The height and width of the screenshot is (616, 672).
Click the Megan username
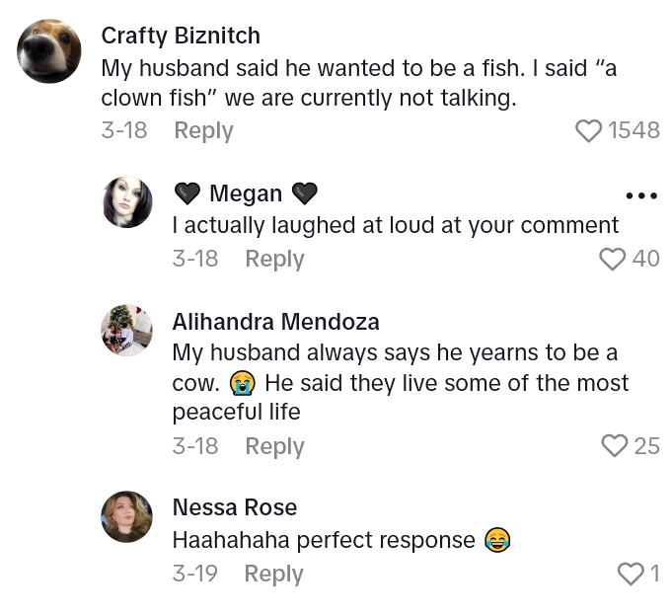(246, 193)
